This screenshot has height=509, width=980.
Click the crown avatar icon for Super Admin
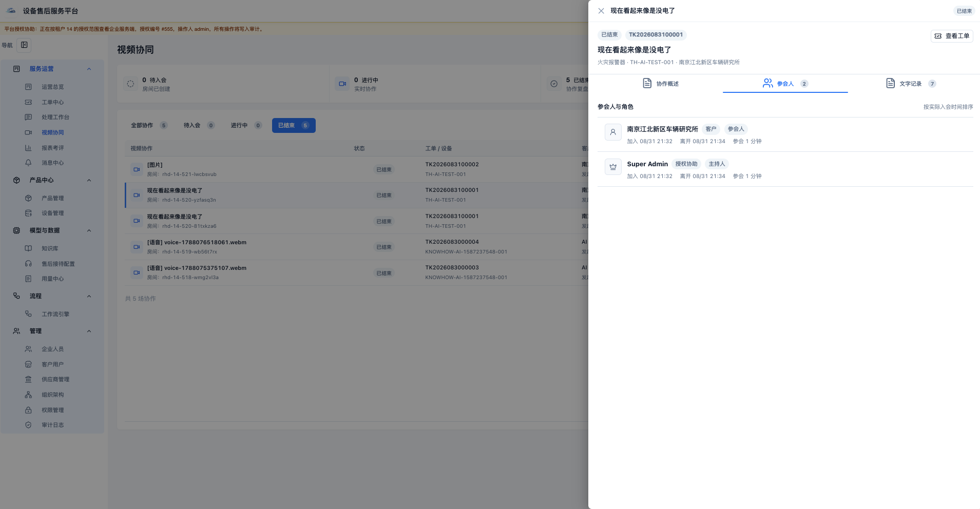613,167
